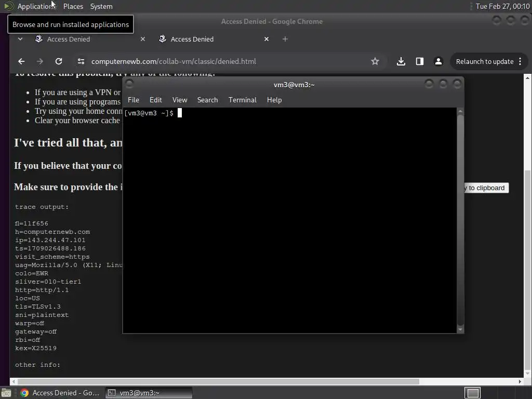The width and height of the screenshot is (532, 399).
Task: Open a new Chrome tab with plus
Action: tap(285, 39)
